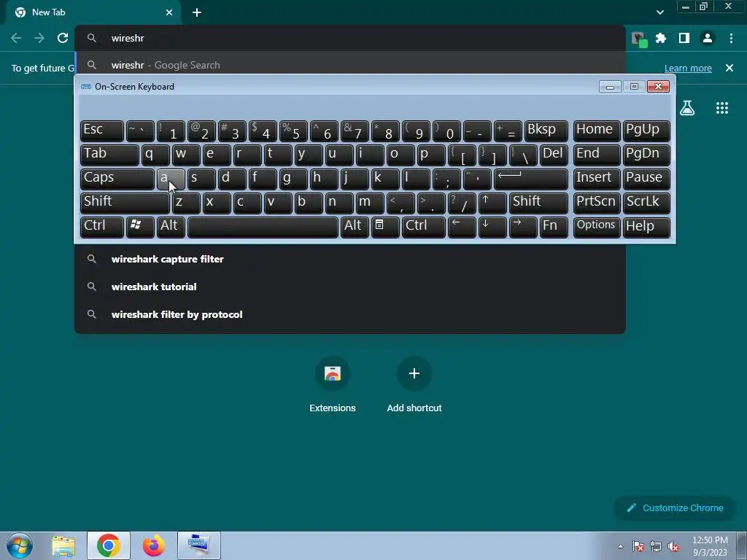Choose 'wireshark capture filter' suggestion
The height and width of the screenshot is (560, 747).
click(349, 259)
